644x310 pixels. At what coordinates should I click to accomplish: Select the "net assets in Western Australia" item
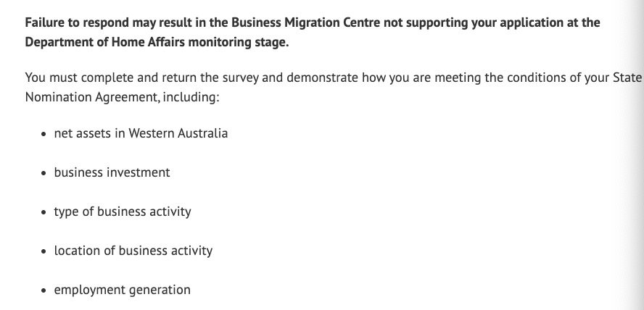point(141,133)
